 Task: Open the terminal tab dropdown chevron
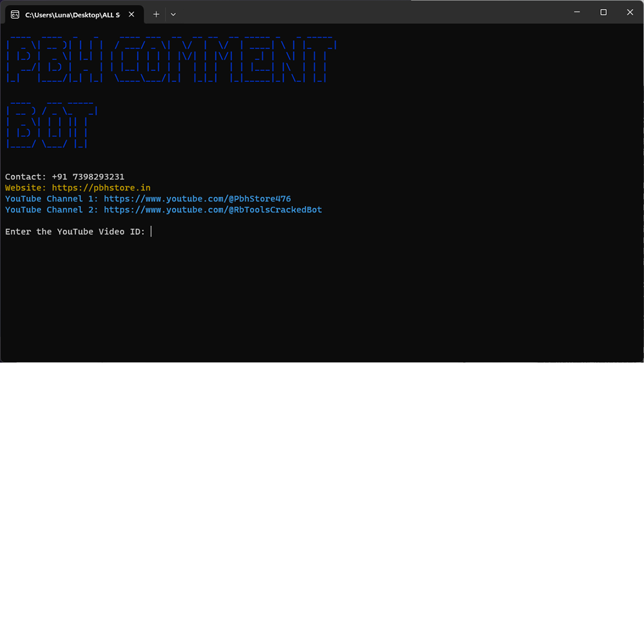173,14
